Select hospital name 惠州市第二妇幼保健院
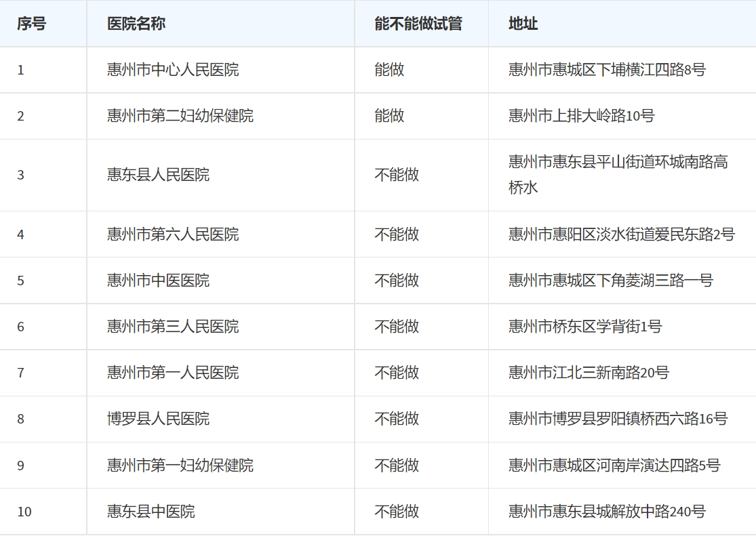Screen dimensions: 756x536 click(x=180, y=116)
